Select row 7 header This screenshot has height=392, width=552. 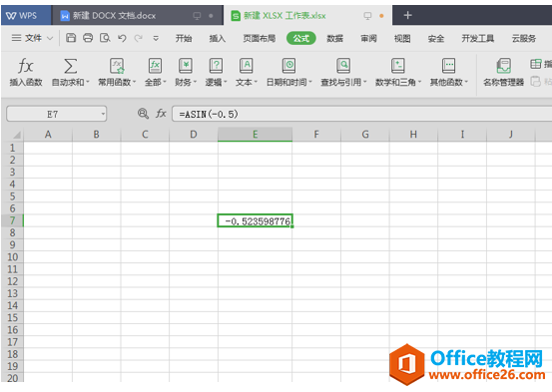click(12, 220)
